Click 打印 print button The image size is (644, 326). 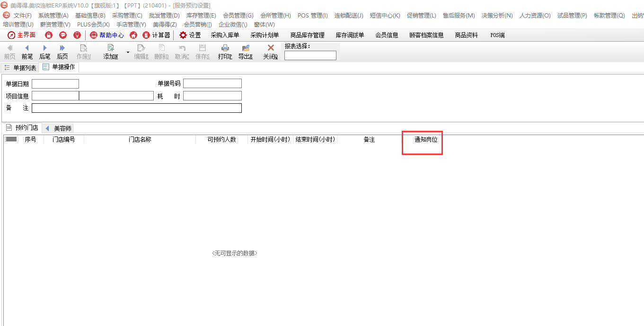(x=225, y=52)
